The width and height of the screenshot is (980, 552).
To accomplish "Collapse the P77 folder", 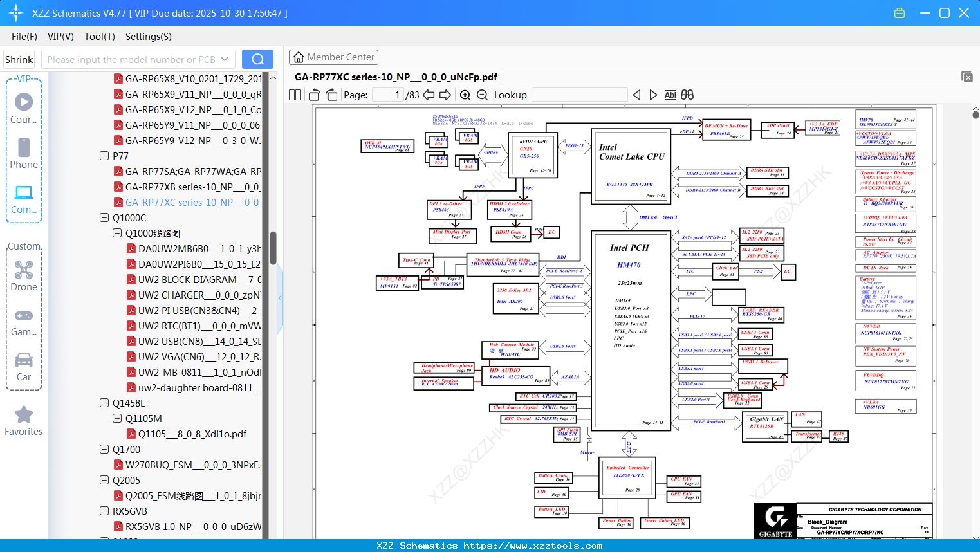I will point(104,156).
